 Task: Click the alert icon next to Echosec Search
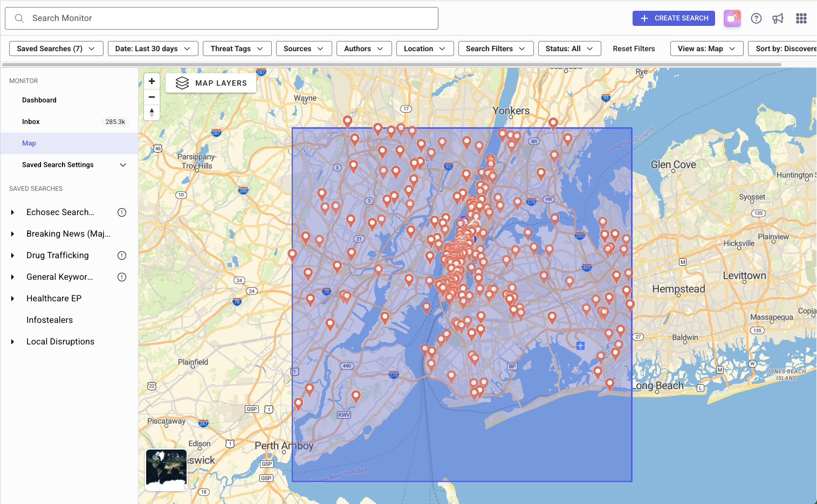click(122, 212)
